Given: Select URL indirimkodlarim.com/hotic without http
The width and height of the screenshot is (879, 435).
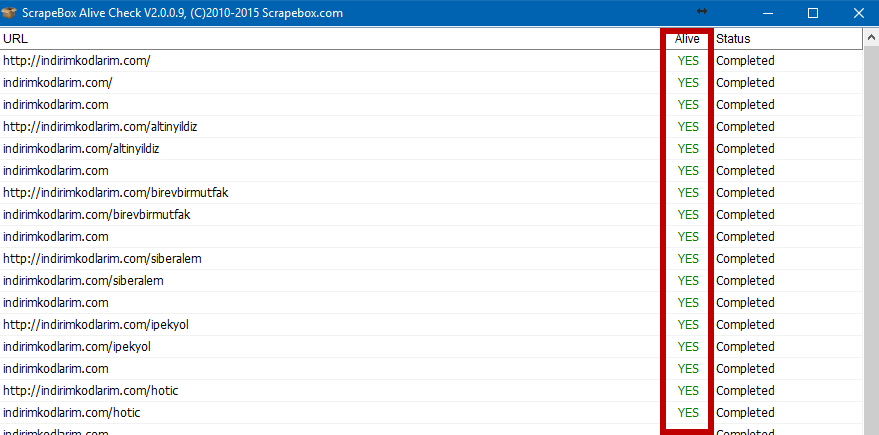Looking at the screenshot, I should tap(71, 413).
